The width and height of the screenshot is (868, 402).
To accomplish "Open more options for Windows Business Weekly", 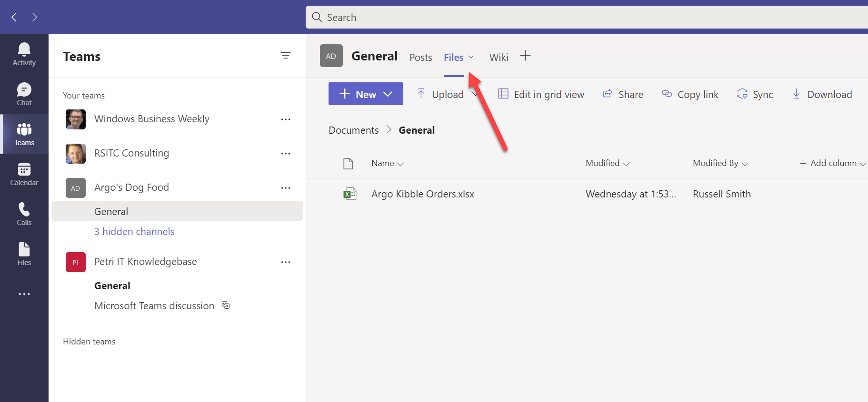I will [x=286, y=119].
